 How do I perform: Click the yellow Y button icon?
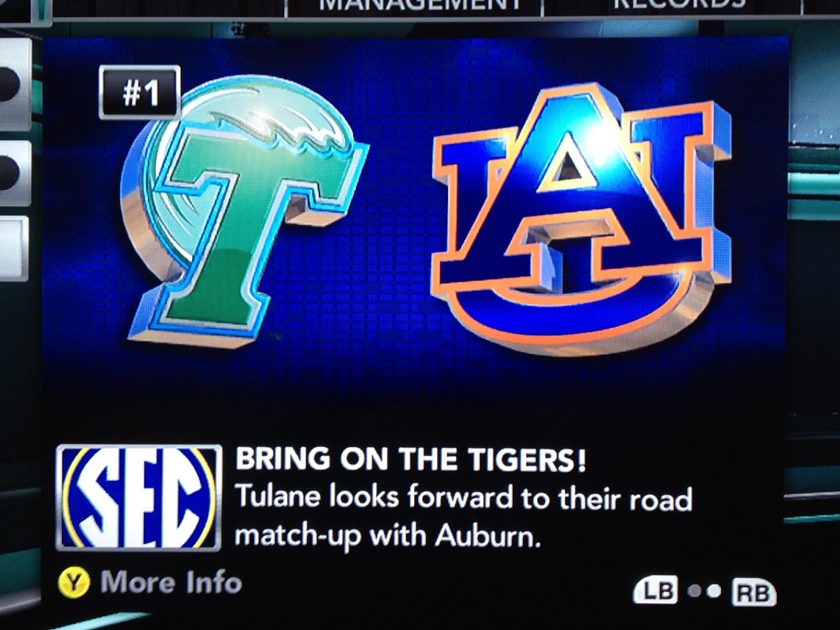click(74, 582)
